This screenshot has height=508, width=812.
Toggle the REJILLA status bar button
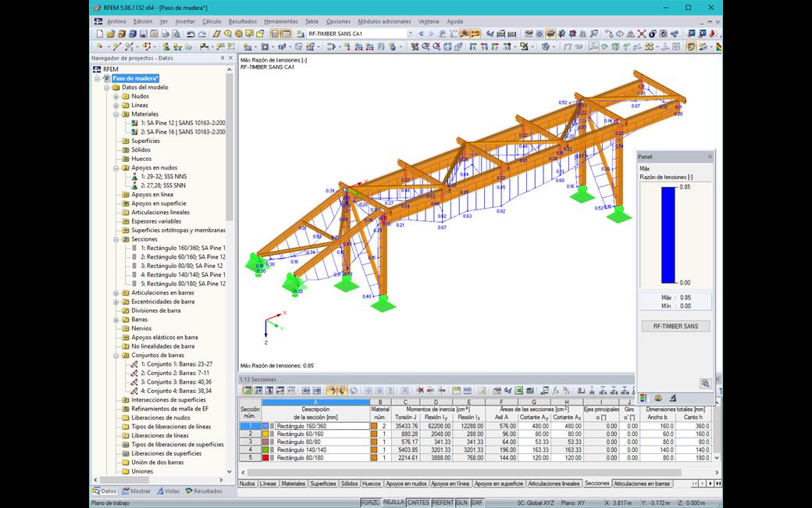pyautogui.click(x=394, y=503)
